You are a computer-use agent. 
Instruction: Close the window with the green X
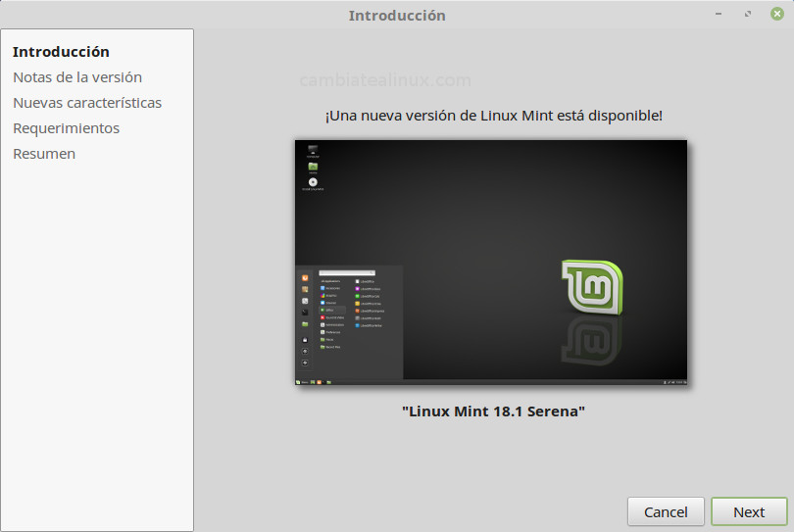coord(776,14)
